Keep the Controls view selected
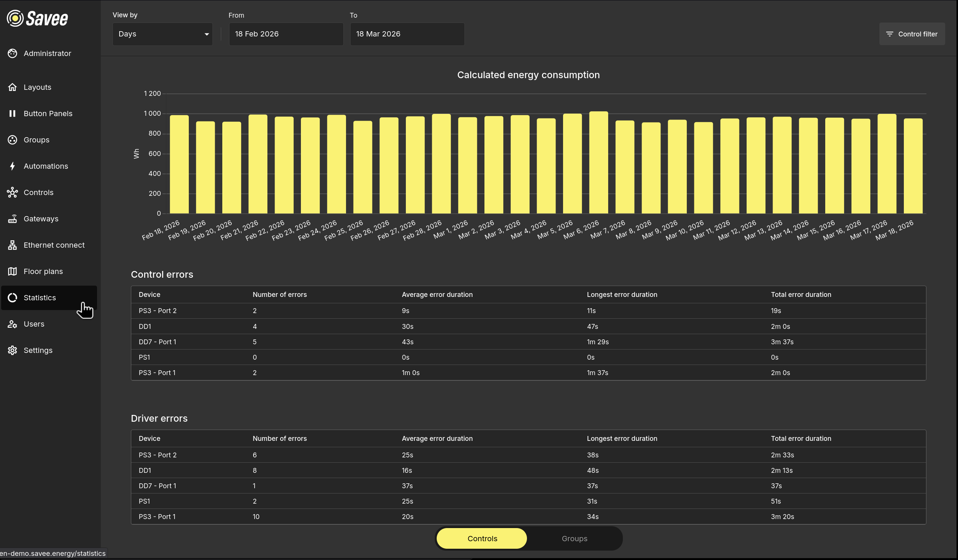 482,538
